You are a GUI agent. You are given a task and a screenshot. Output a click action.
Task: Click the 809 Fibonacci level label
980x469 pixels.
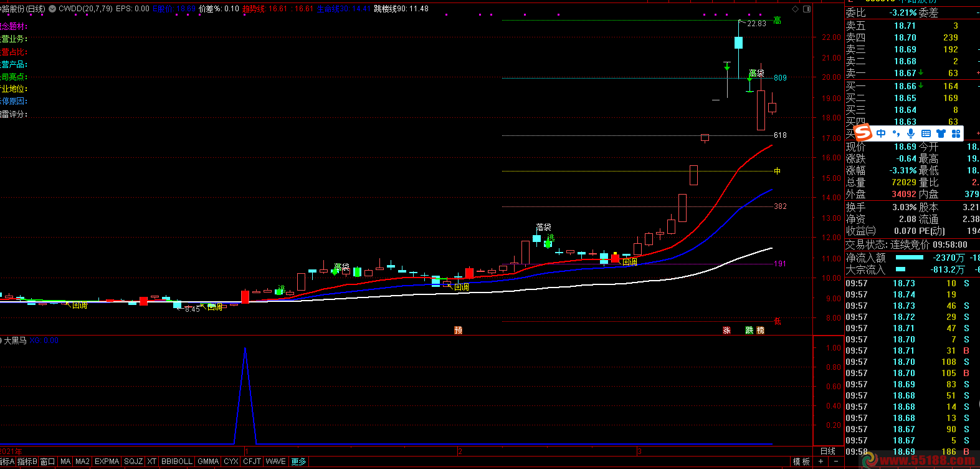780,78
